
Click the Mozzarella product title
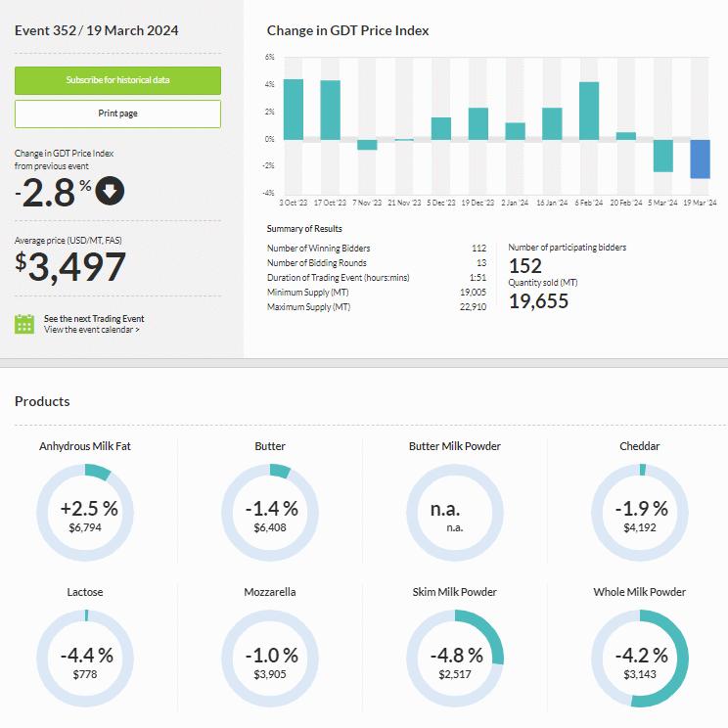pyautogui.click(x=270, y=592)
